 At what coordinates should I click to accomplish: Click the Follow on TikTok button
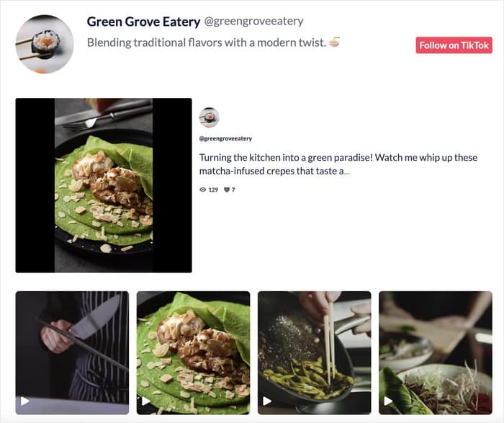tap(454, 45)
